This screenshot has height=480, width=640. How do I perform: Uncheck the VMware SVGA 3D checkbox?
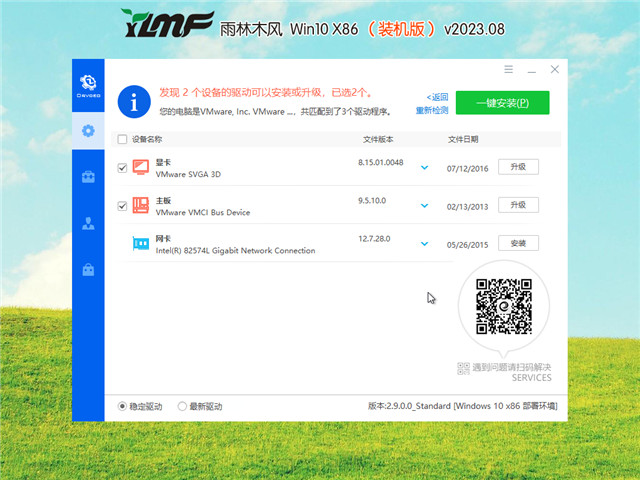click(122, 168)
